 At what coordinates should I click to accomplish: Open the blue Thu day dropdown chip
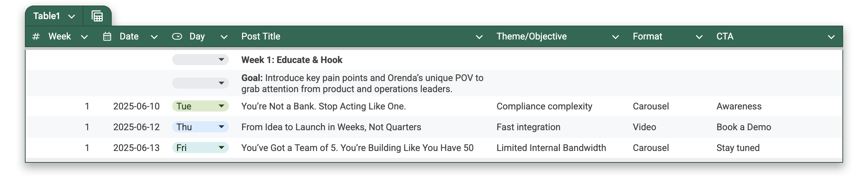(201, 127)
